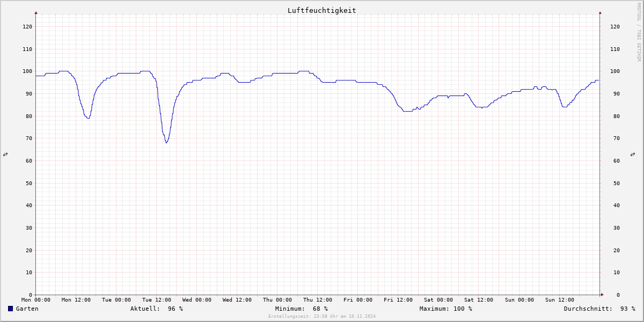Image resolution: width=644 pixels, height=322 pixels.
Task: Click the left axis % unit label
Action: (5, 154)
